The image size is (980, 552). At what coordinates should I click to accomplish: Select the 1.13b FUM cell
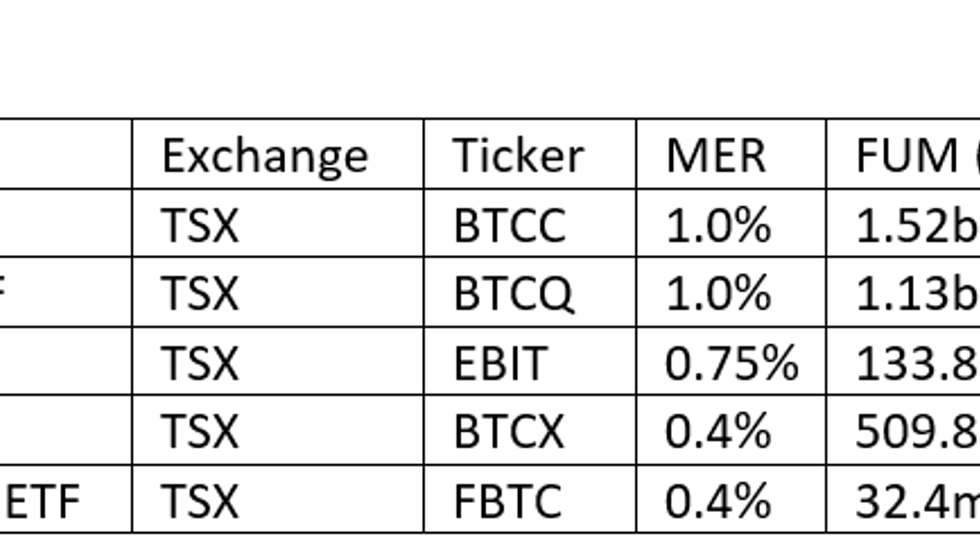click(903, 292)
